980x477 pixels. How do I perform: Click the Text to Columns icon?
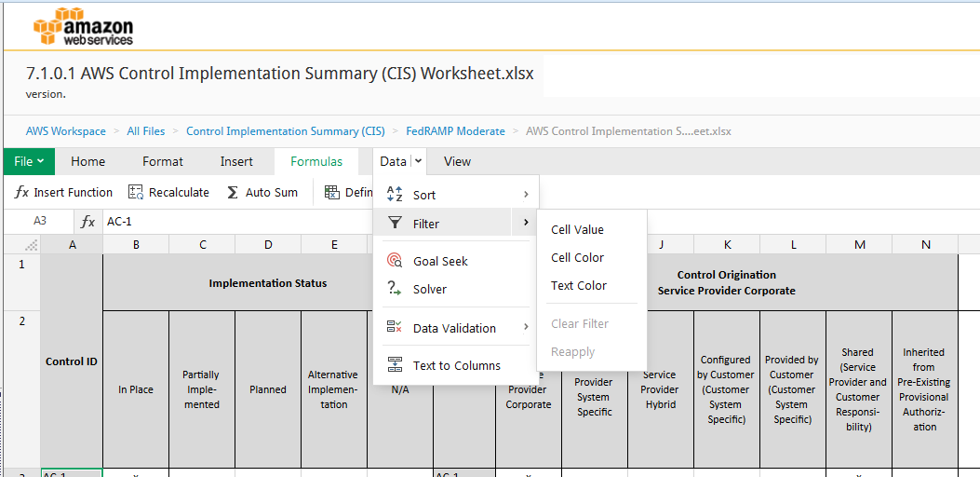(395, 365)
